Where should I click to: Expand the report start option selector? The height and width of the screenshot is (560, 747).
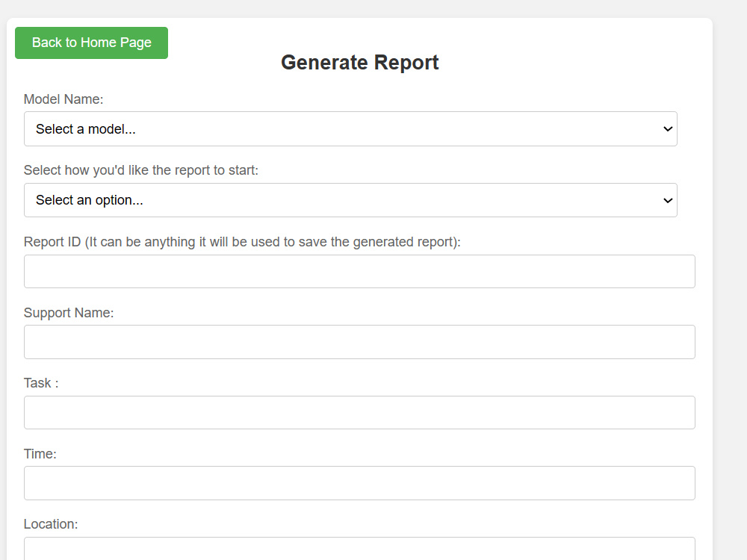(x=351, y=200)
